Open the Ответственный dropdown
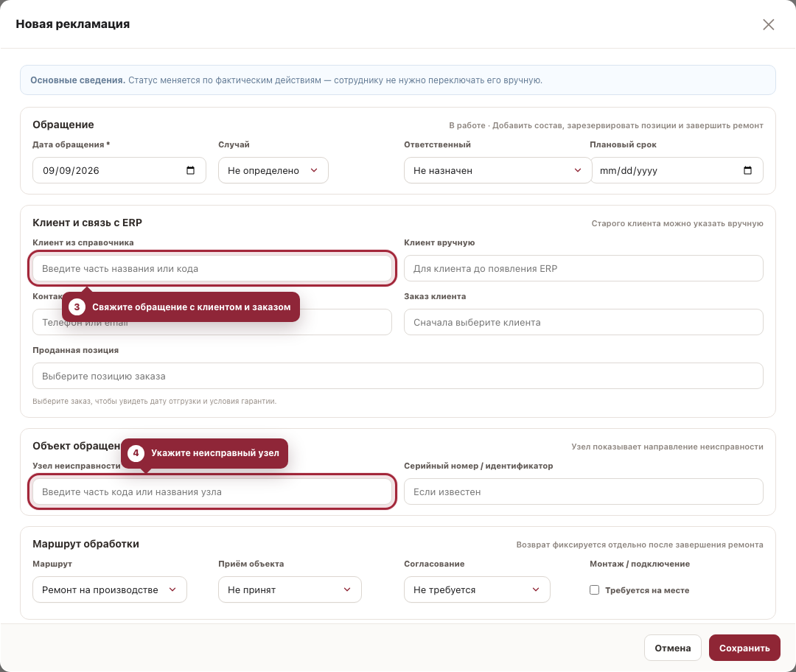Screen dimensions: 796x672 [x=497, y=170]
